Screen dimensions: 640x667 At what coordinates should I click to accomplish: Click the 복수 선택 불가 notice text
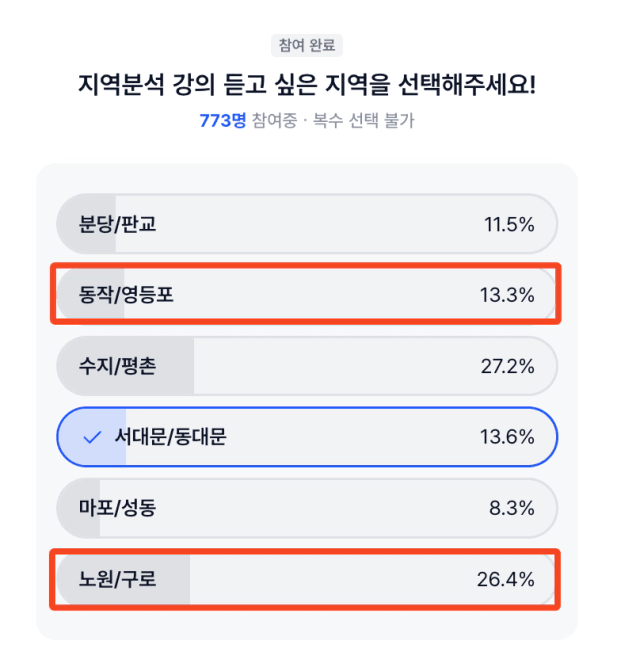[x=364, y=120]
